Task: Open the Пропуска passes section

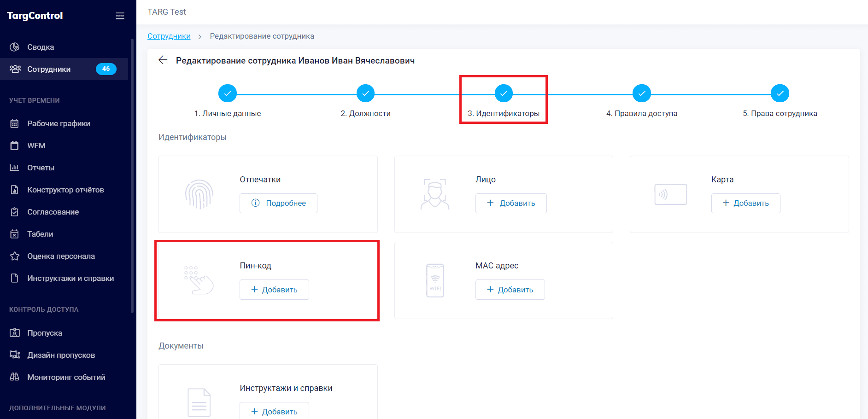Action: [44, 332]
